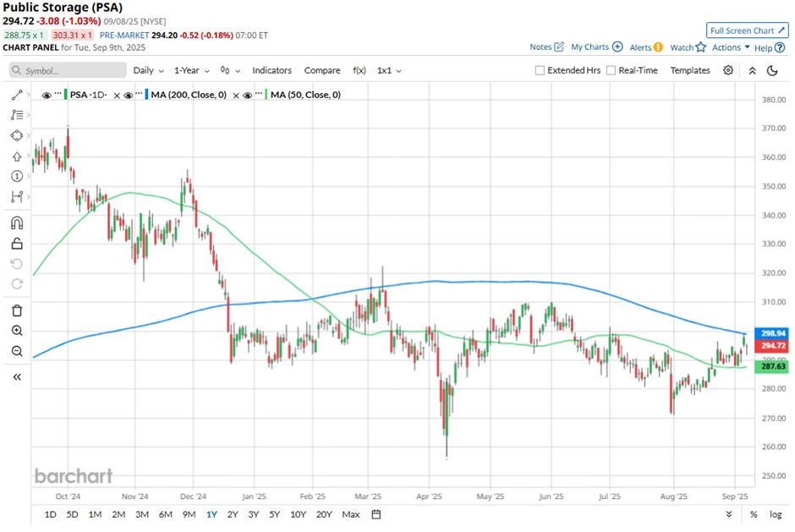The image size is (795, 532).
Task: Click the Symbol search field
Action: [68, 70]
